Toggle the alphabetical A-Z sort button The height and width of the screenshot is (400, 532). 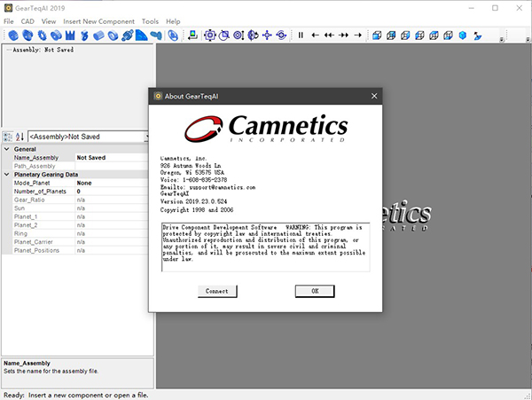pos(20,137)
